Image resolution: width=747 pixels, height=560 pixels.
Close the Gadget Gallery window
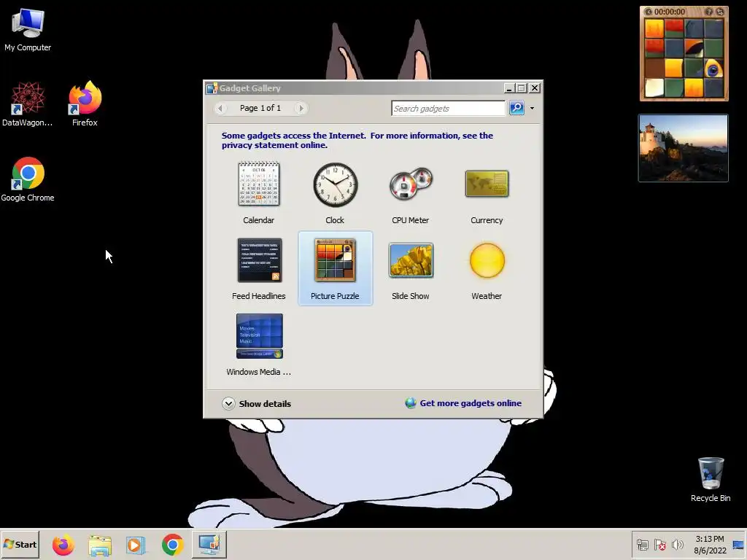[535, 88]
